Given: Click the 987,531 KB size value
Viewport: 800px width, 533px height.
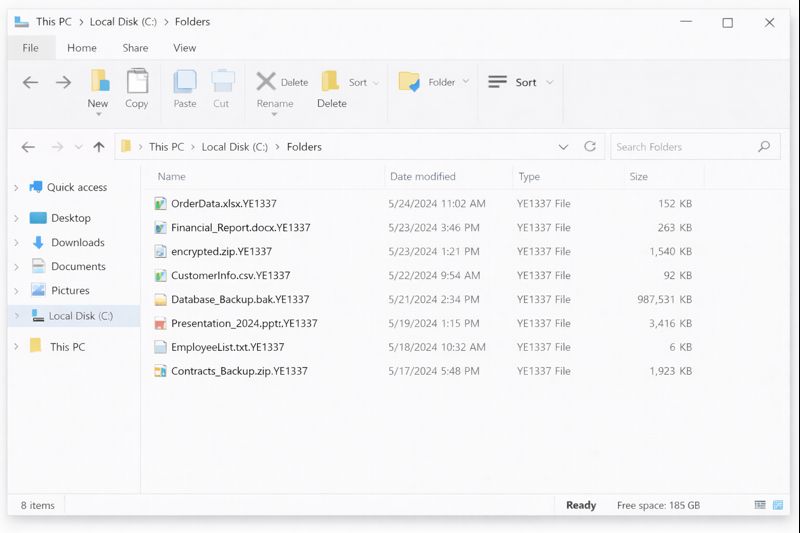Looking at the screenshot, I should point(664,299).
